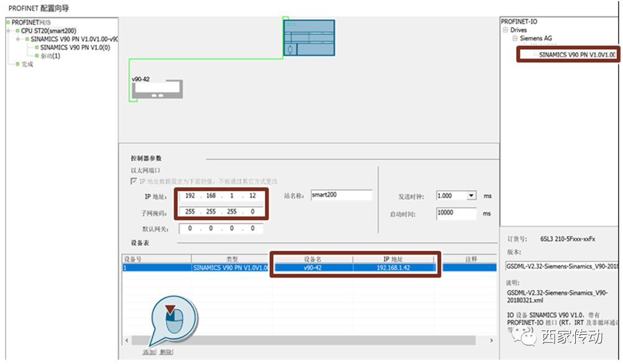
Task: Click the order number 6SL3 210-5Fxxx-xxFx text
Action: click(x=568, y=239)
